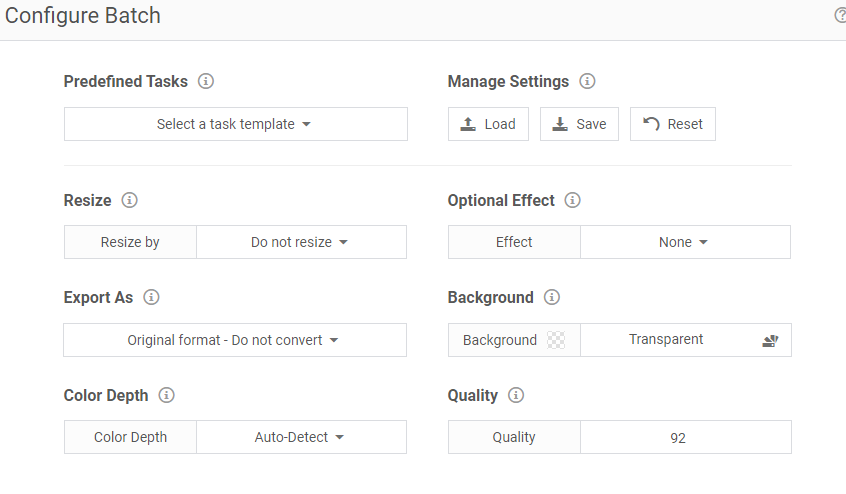846x494 pixels.
Task: Click the Manage Settings info icon
Action: (587, 81)
